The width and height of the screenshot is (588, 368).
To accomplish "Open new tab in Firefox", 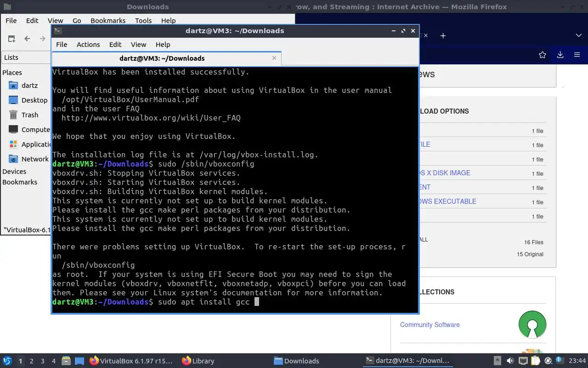I will tap(443, 35).
